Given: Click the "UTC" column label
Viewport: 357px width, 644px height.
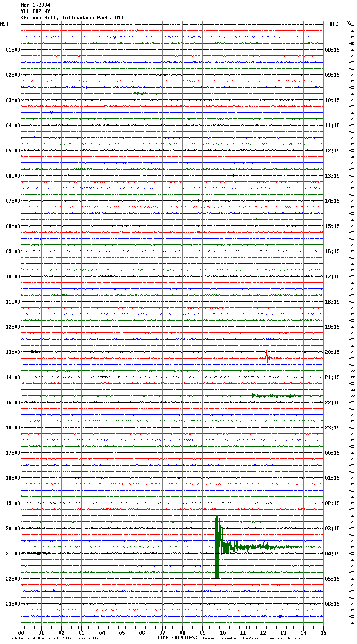Looking at the screenshot, I should click(x=334, y=24).
